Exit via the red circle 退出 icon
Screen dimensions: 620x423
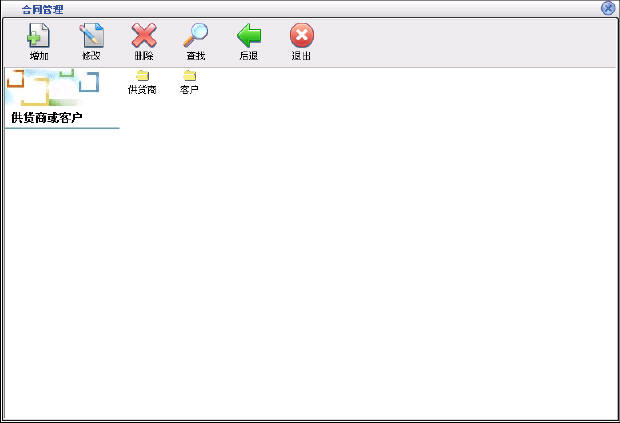click(301, 36)
